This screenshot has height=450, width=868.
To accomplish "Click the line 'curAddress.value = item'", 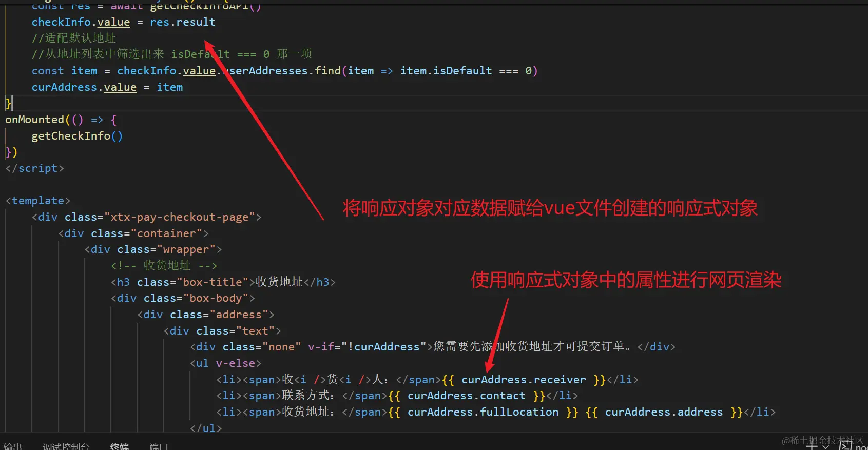I will point(107,87).
